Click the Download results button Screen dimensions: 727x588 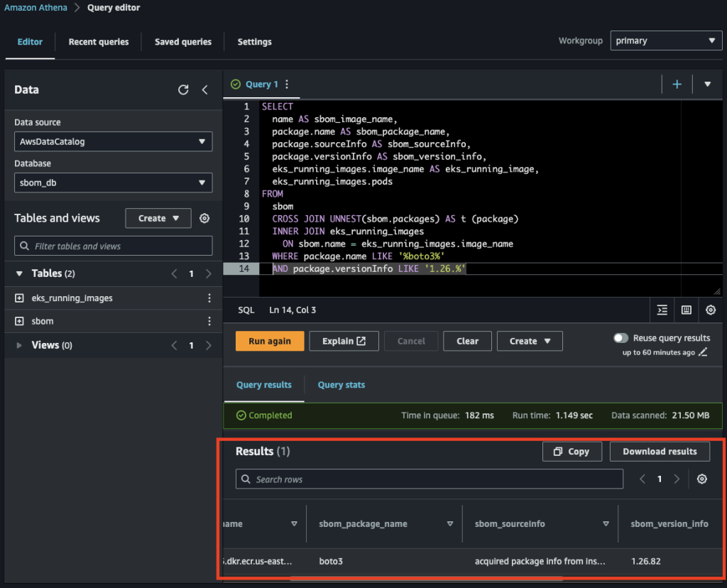660,451
